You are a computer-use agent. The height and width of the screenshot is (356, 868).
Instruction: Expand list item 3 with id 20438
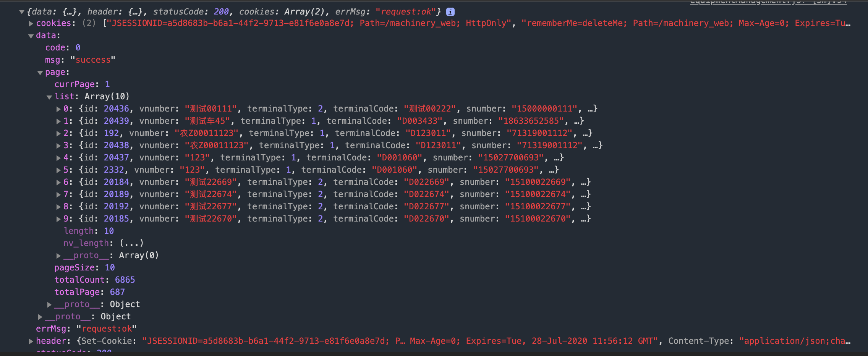[58, 146]
